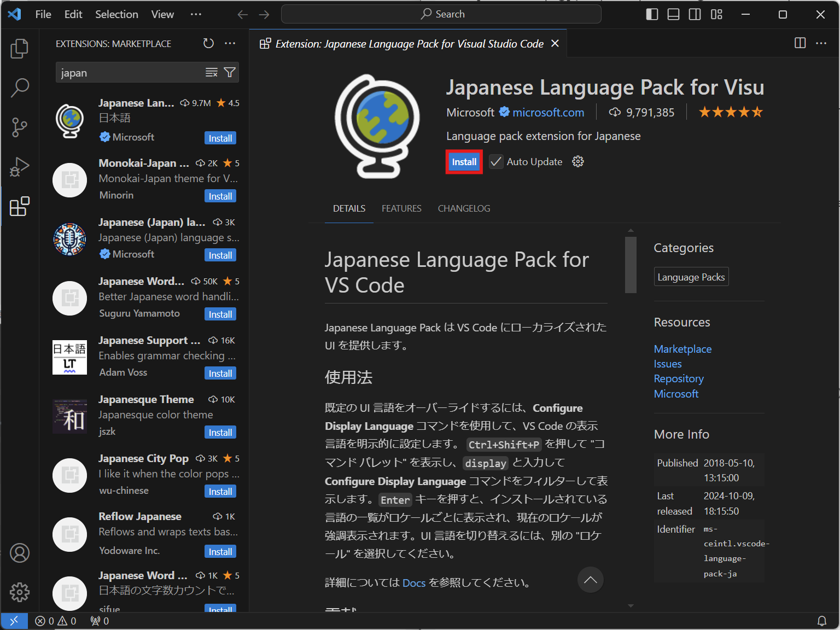Image resolution: width=840 pixels, height=630 pixels.
Task: Click the Manage gear icon in sidebar
Action: tap(20, 592)
